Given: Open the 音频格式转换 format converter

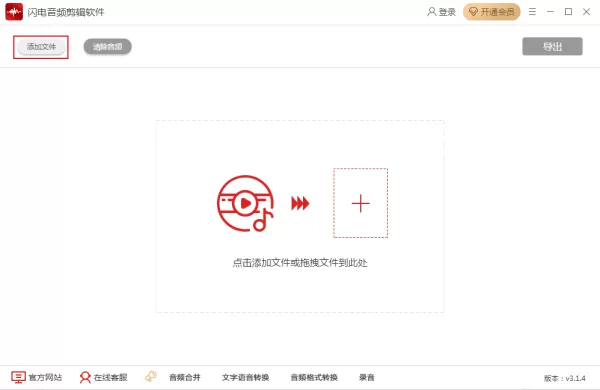Looking at the screenshot, I should (x=314, y=377).
